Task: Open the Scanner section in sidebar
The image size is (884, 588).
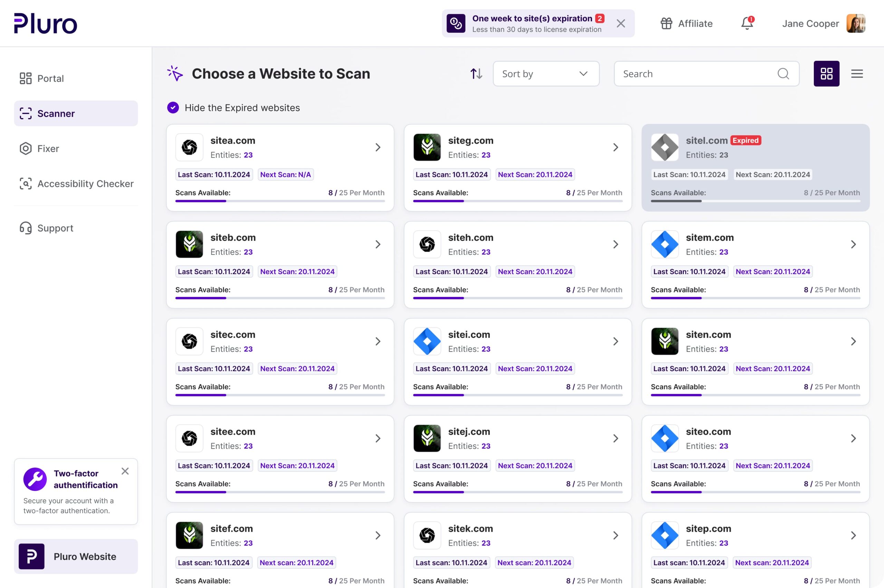Action: pos(56,113)
